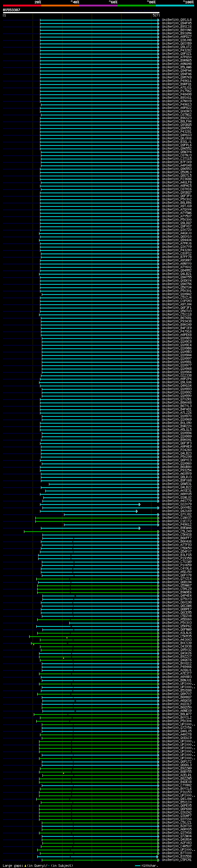The height and width of the screenshot is (868, 197).
Task: Click the green ~80% identity legend segment
Action: tap(137, 6)
